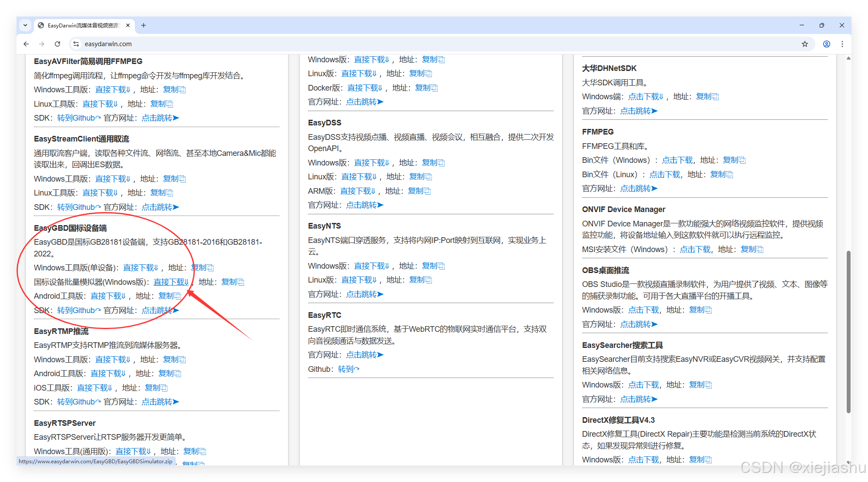Copy address for EasyAVFilter Windows工具版
Screen dimensions: 868x482
coord(174,90)
